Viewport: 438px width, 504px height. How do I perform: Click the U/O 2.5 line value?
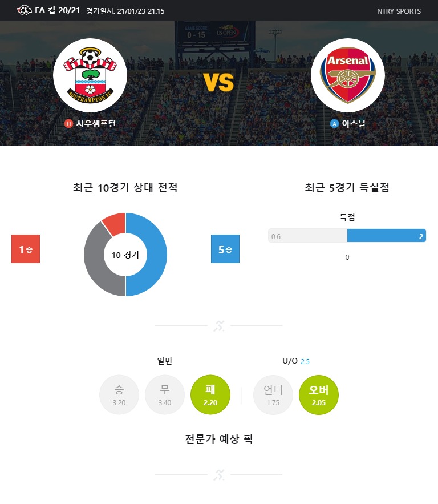click(305, 362)
